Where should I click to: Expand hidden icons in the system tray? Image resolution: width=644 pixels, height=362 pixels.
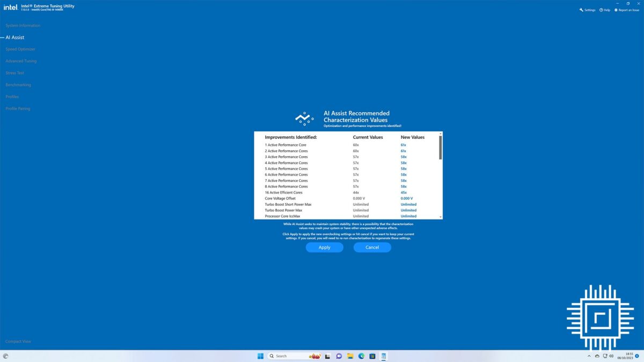589,356
